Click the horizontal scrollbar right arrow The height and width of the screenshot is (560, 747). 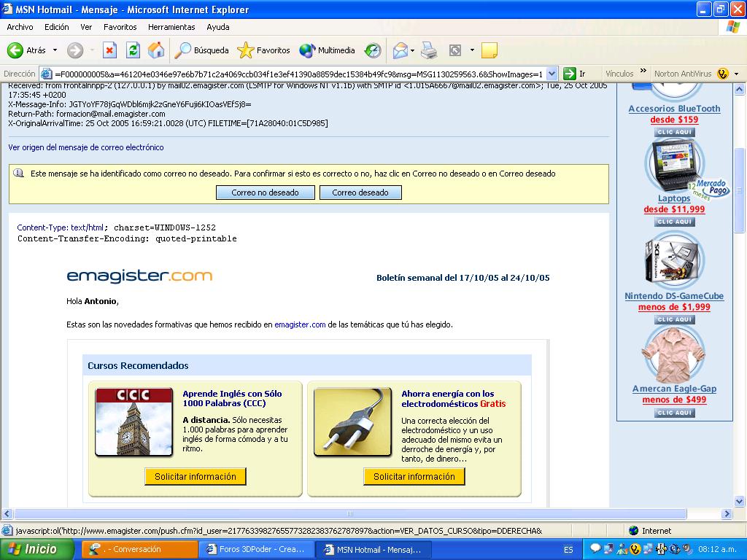(x=727, y=513)
